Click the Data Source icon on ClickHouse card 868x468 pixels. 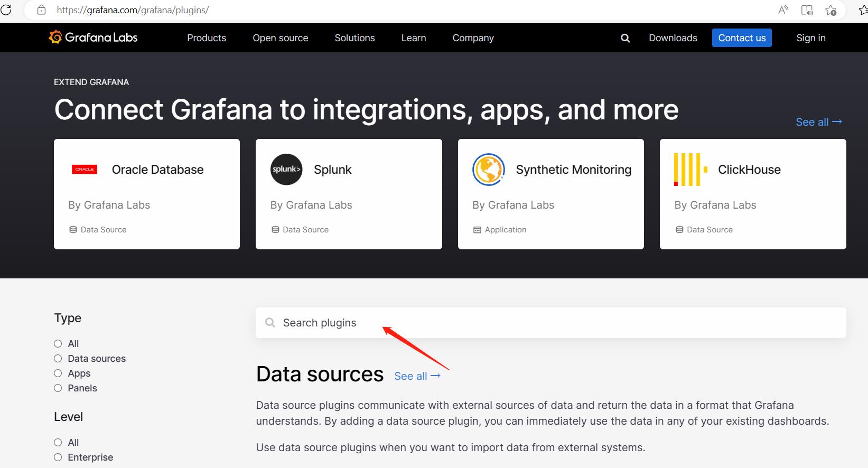tap(679, 230)
